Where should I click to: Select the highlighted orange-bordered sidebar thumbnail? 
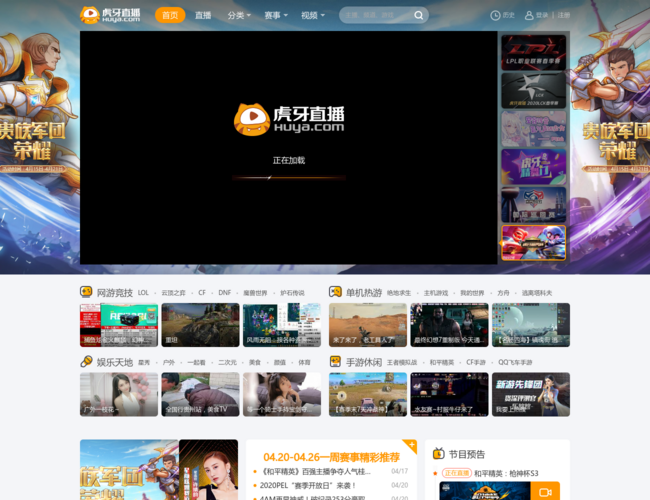(534, 243)
